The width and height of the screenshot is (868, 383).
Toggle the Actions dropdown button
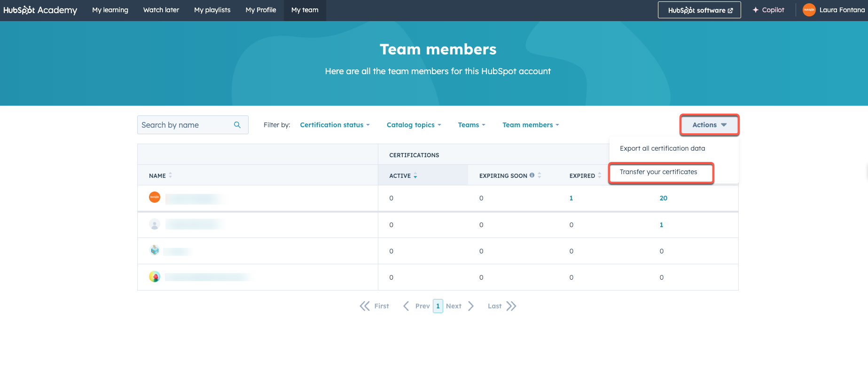pyautogui.click(x=710, y=125)
